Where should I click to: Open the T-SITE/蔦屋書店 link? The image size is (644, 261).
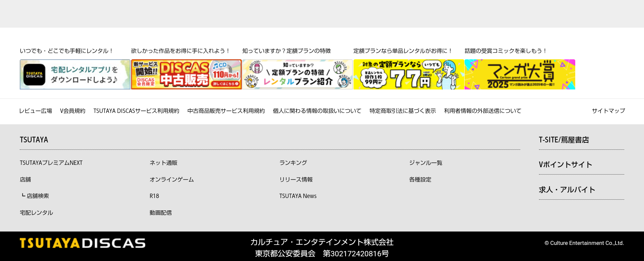pos(563,140)
